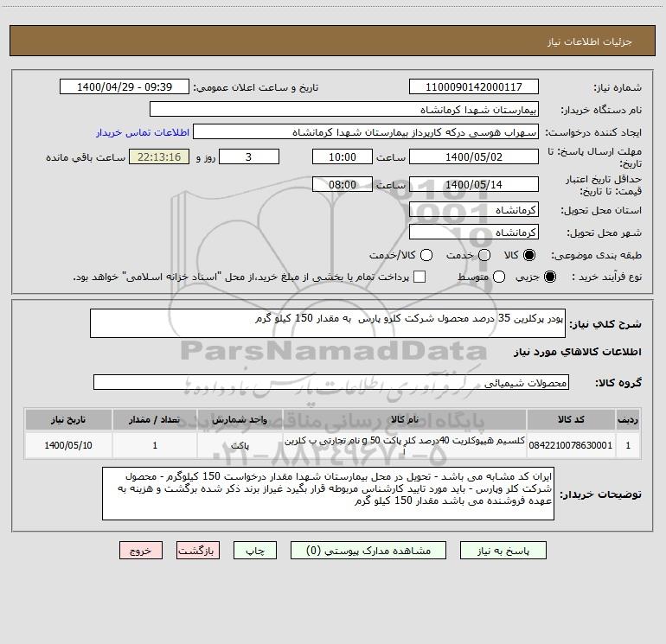Screen dimensions: 666x644
Task: Click the delivery city field (شهر محل تحویل)
Action: (474, 233)
